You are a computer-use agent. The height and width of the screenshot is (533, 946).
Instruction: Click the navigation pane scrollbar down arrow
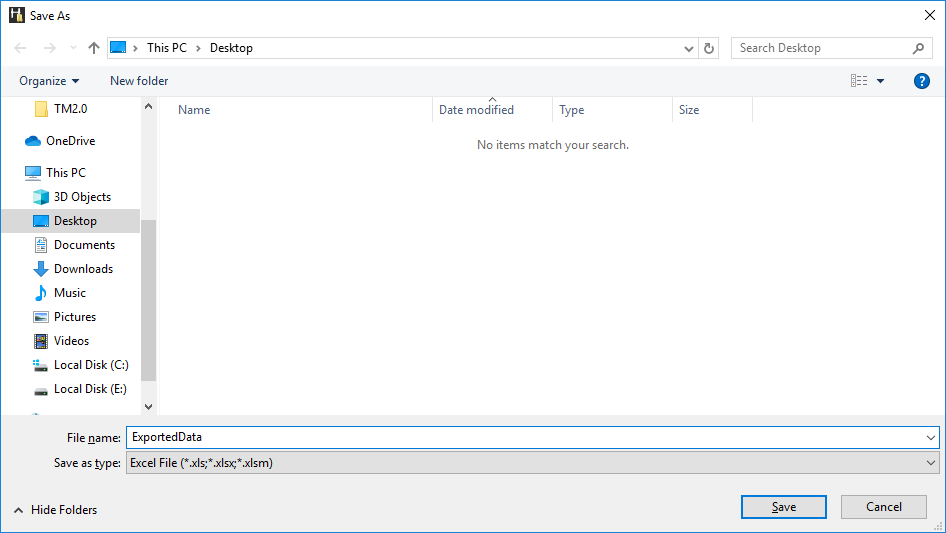149,407
